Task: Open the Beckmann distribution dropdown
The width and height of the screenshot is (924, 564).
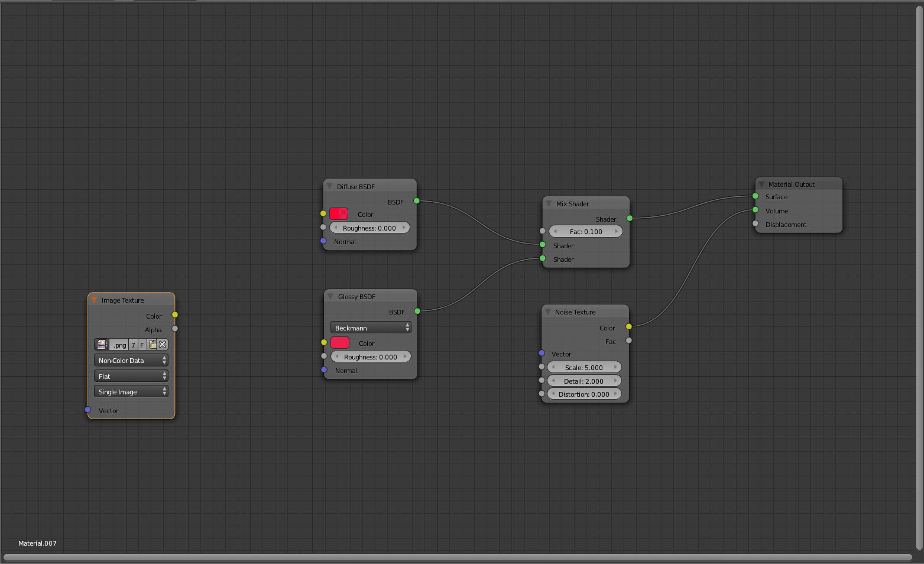Action: pos(371,327)
